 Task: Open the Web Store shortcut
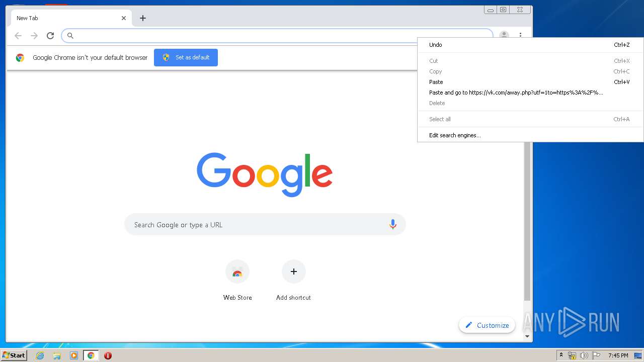(237, 281)
